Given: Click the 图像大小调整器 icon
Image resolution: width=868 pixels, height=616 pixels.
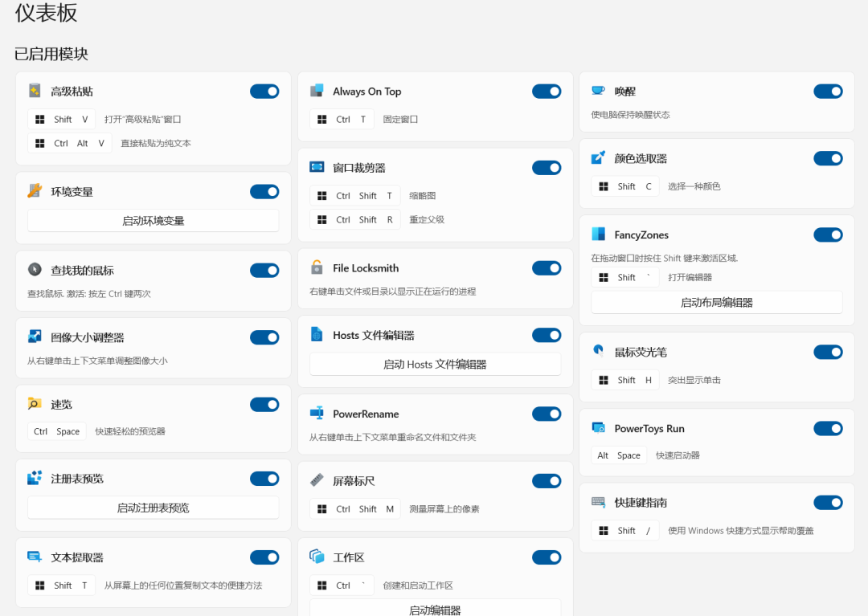Looking at the screenshot, I should tap(35, 337).
